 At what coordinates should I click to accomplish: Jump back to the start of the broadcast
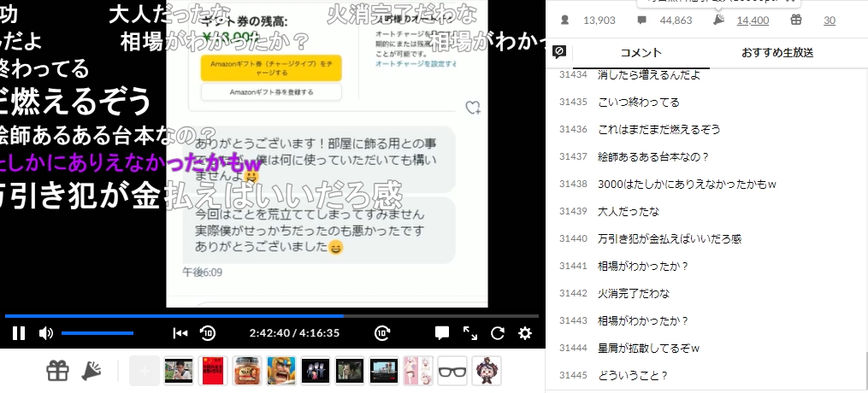point(180,333)
